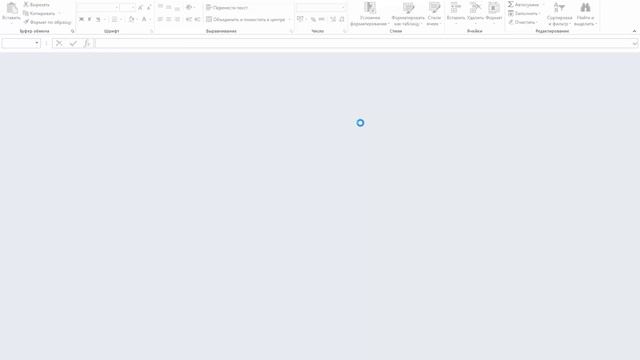This screenshot has width=640, height=360.
Task: Apply cell borders with the Borders icon
Action: 115,19
